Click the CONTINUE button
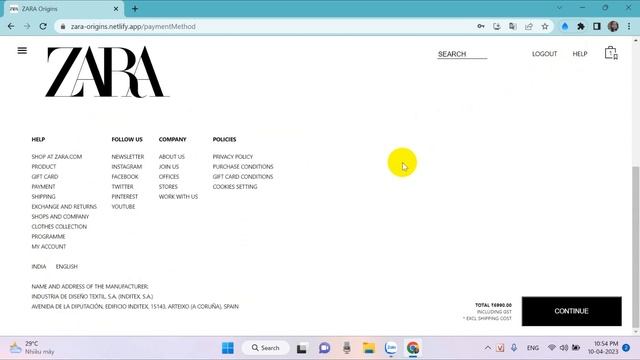Image resolution: width=640 pixels, height=360 pixels. pyautogui.click(x=571, y=311)
